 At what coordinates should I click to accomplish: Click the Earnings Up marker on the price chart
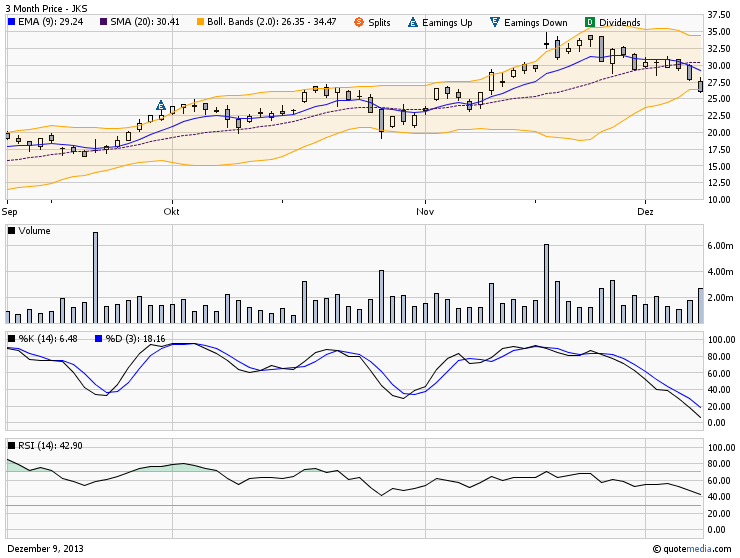(x=161, y=105)
